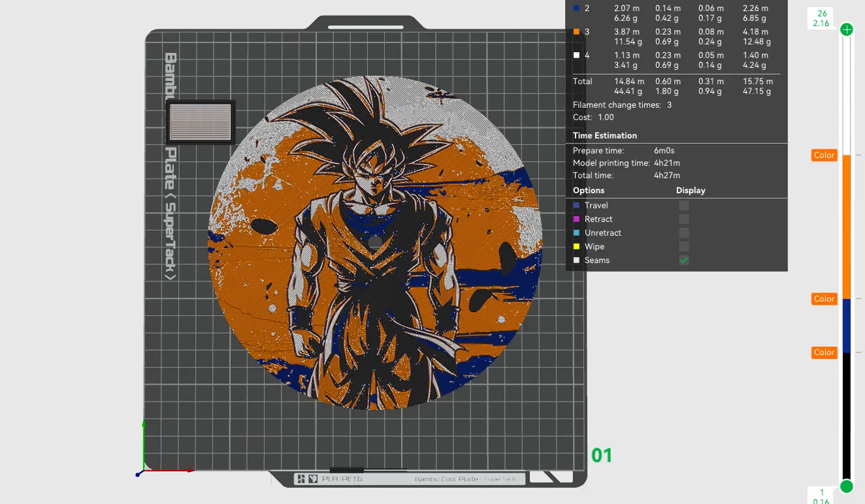This screenshot has height=504, width=865.
Task: Toggle the Retract display checkbox
Action: pos(684,219)
